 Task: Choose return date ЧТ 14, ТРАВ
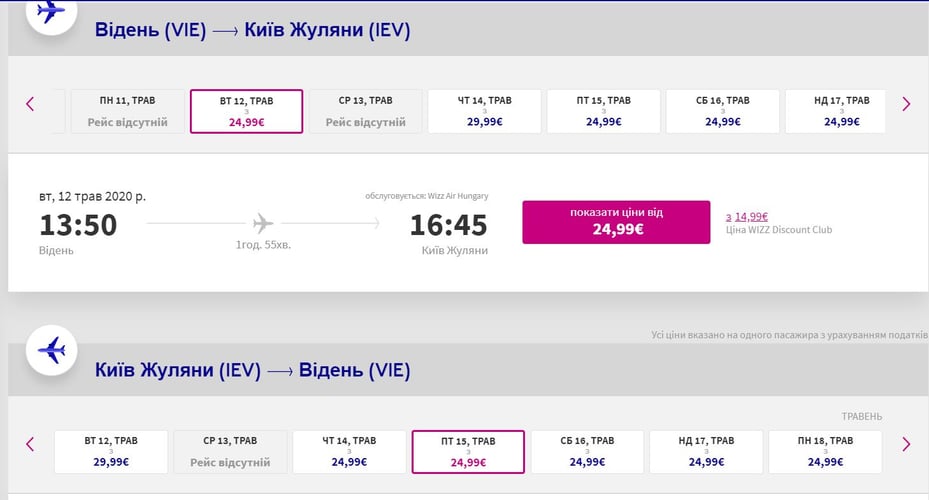(x=349, y=452)
